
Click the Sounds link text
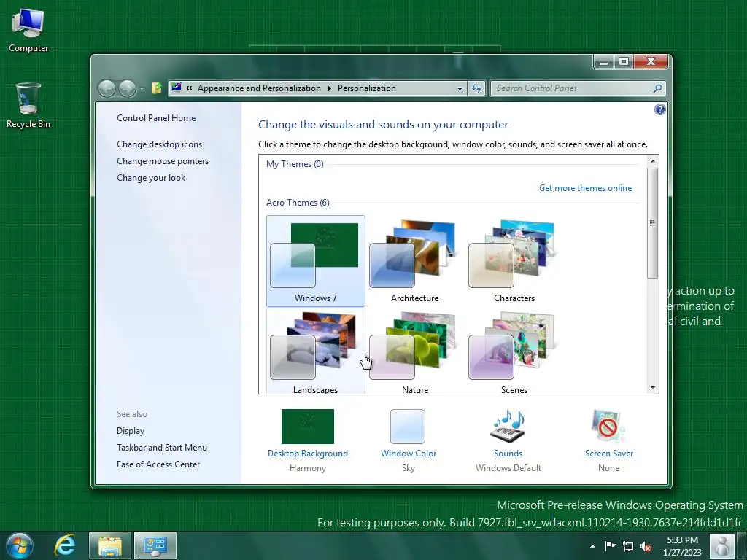pos(508,454)
